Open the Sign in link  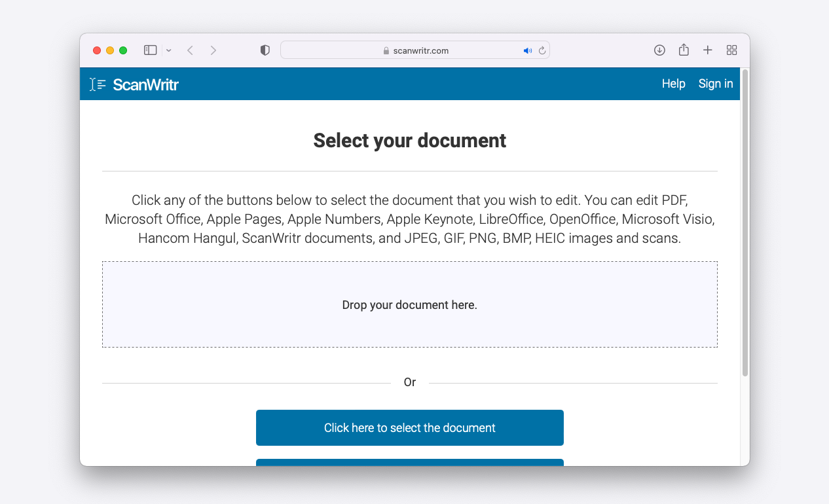point(716,84)
